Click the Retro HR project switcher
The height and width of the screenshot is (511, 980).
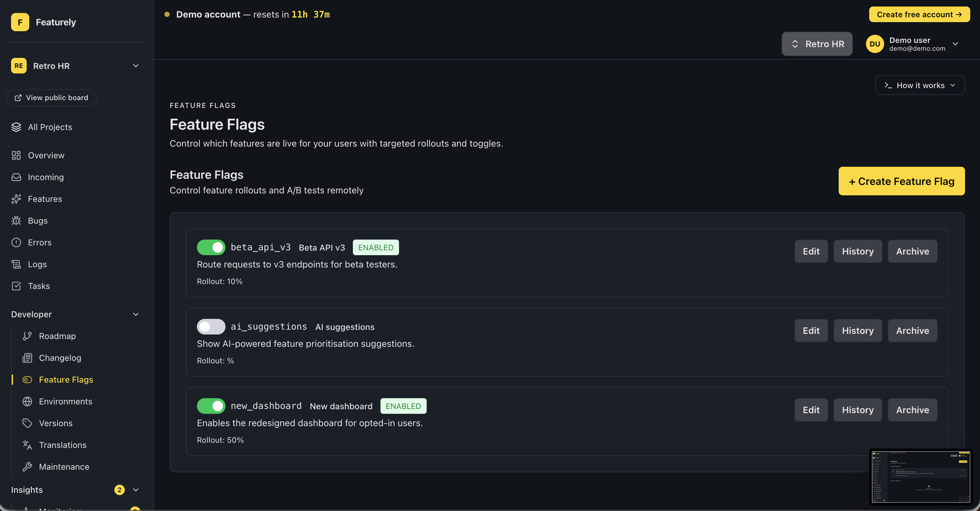817,44
